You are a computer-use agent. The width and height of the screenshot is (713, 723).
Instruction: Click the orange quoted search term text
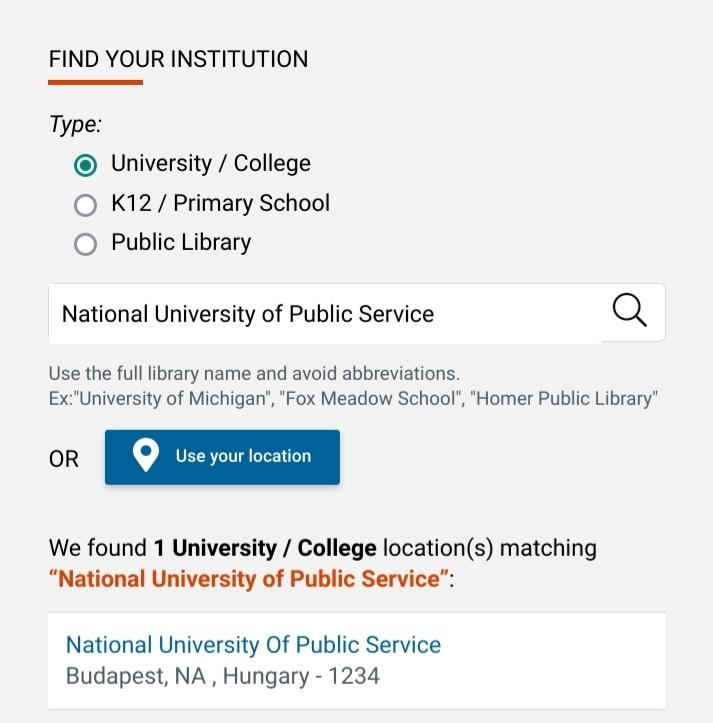249,579
